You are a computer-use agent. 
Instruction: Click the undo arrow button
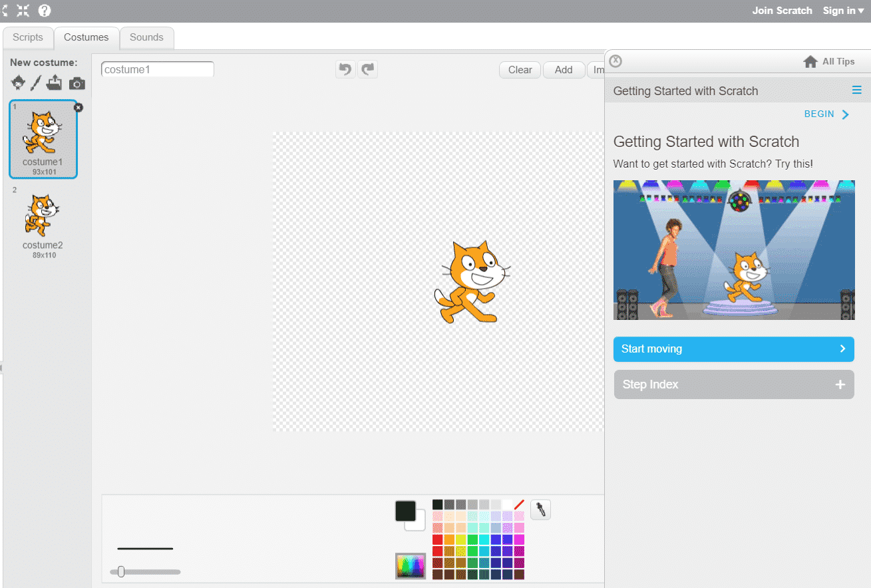345,69
